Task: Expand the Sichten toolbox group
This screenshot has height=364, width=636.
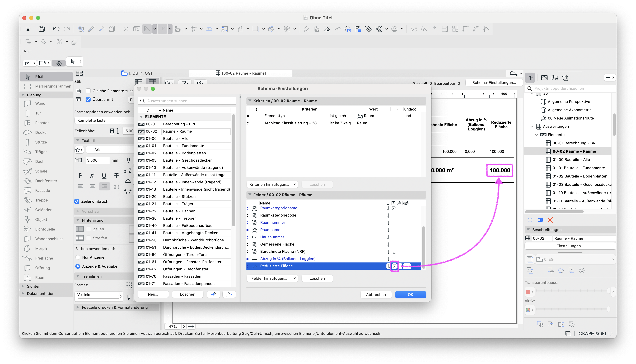Action: 23,286
